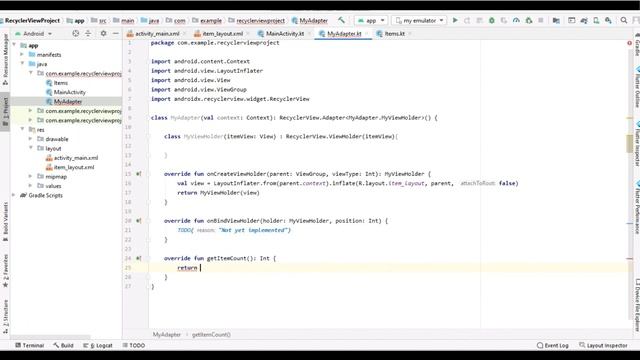Expand the mipmap folder
The image size is (640, 360).
31,176
